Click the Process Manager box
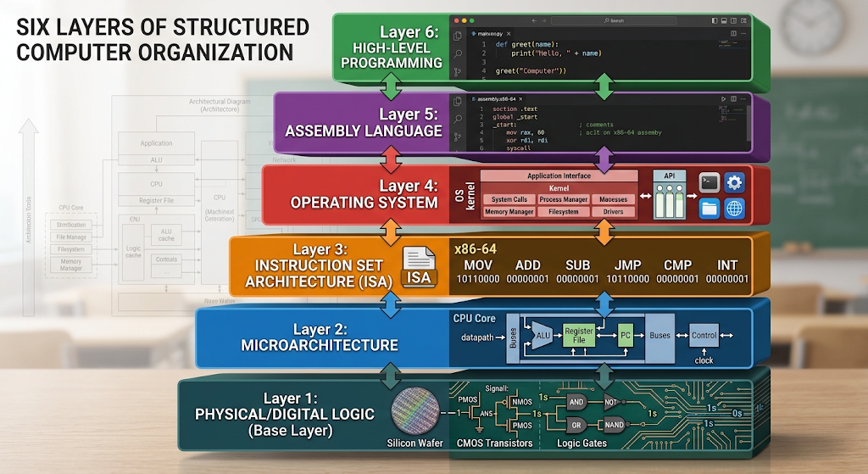Screen dimensions: 868x474 pos(564,199)
